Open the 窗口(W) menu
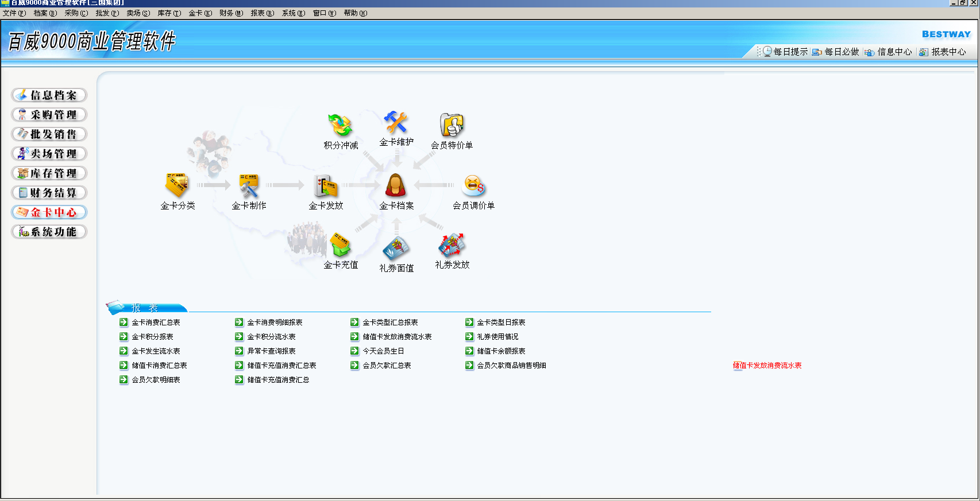980x501 pixels. (324, 13)
